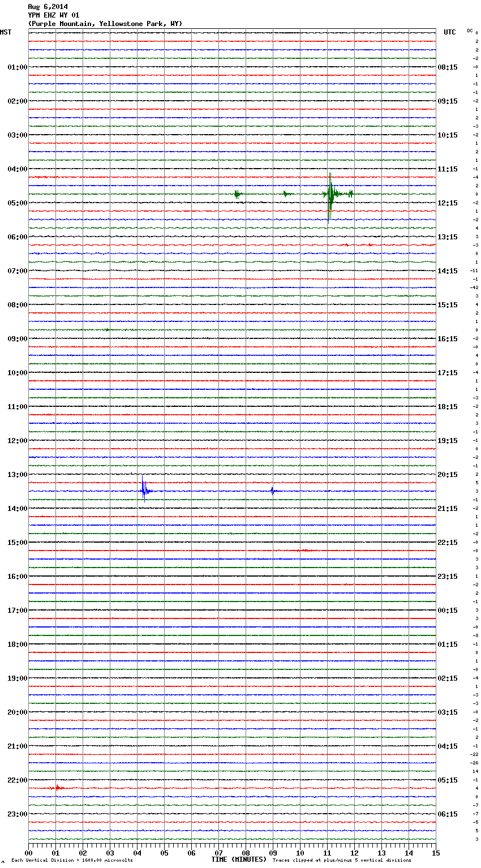Click the "UTC" timezone label

(x=450, y=32)
